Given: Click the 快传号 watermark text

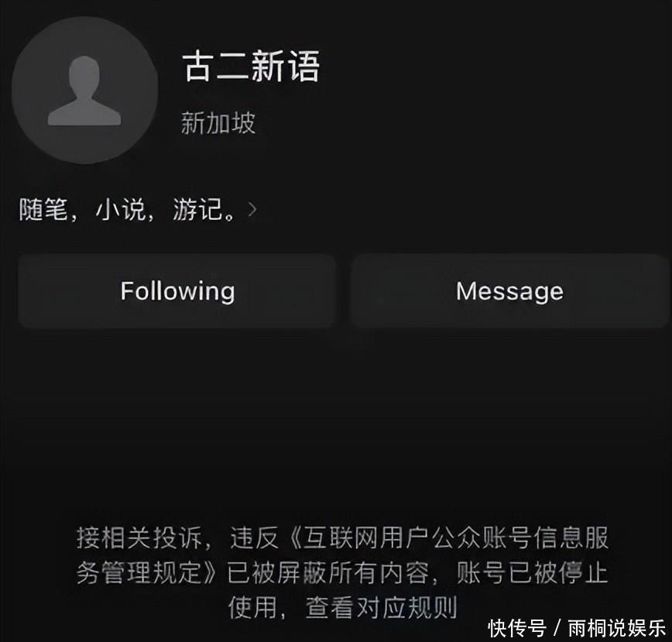Looking at the screenshot, I should click(x=517, y=628).
